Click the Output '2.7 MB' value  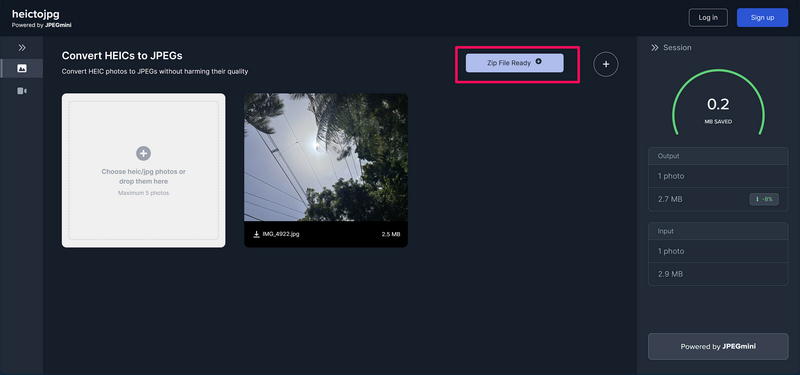pyautogui.click(x=670, y=199)
